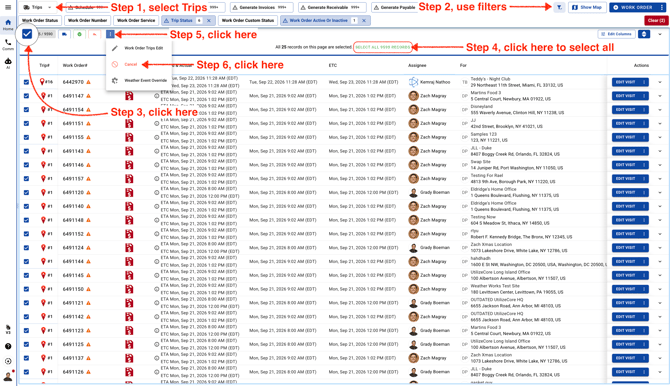The image size is (670, 386).
Task: Open the Trips view dropdown
Action: [x=37, y=7]
